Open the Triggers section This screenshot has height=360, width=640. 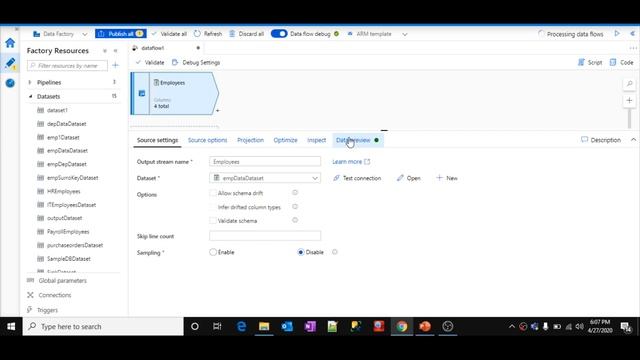[x=47, y=310]
